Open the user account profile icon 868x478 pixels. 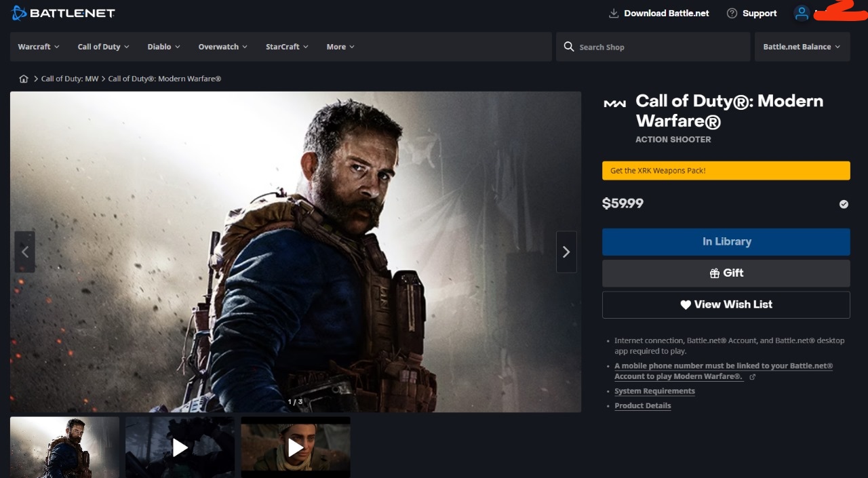(802, 13)
